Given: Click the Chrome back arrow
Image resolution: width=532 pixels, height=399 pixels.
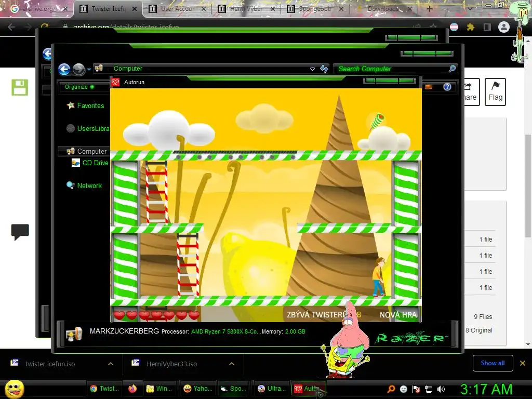Looking at the screenshot, I should [x=11, y=27].
